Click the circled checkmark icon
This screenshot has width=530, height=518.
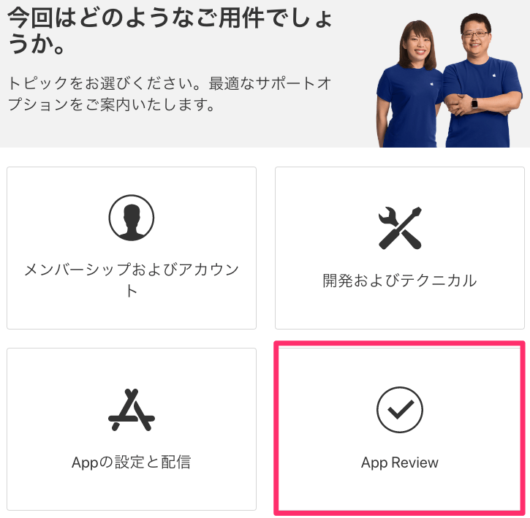coord(400,409)
